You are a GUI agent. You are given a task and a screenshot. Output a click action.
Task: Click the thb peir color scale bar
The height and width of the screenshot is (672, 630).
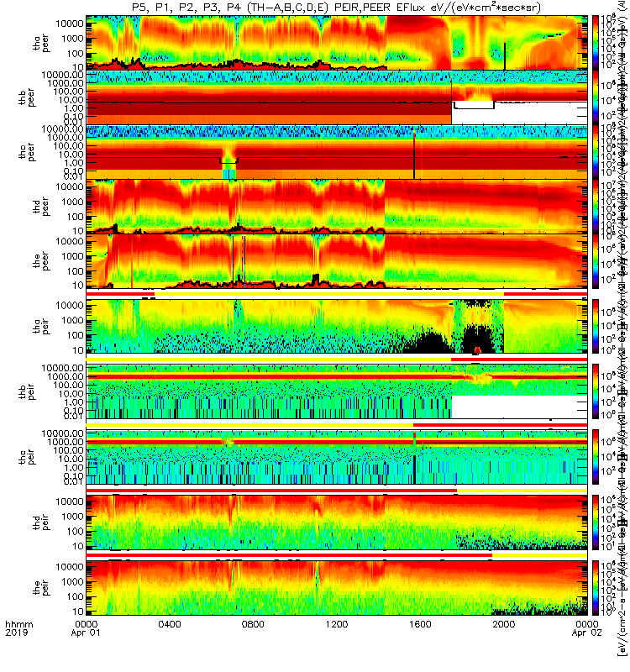(x=596, y=391)
